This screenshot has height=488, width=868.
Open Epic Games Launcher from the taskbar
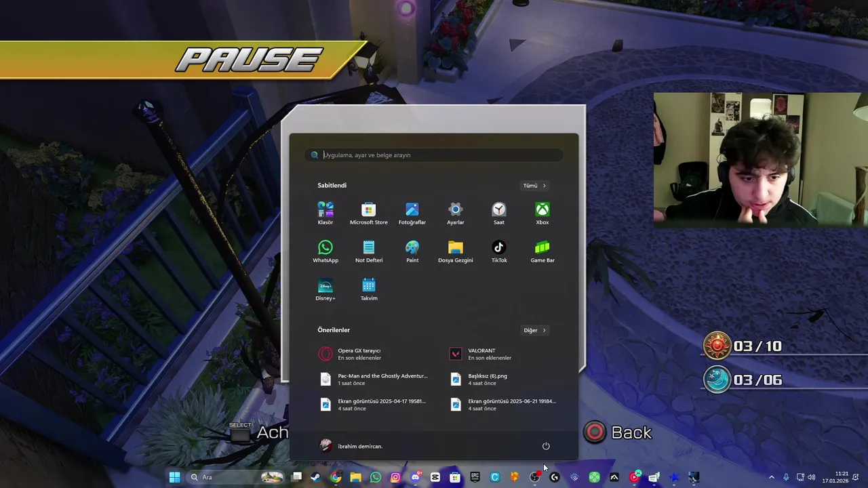475,477
